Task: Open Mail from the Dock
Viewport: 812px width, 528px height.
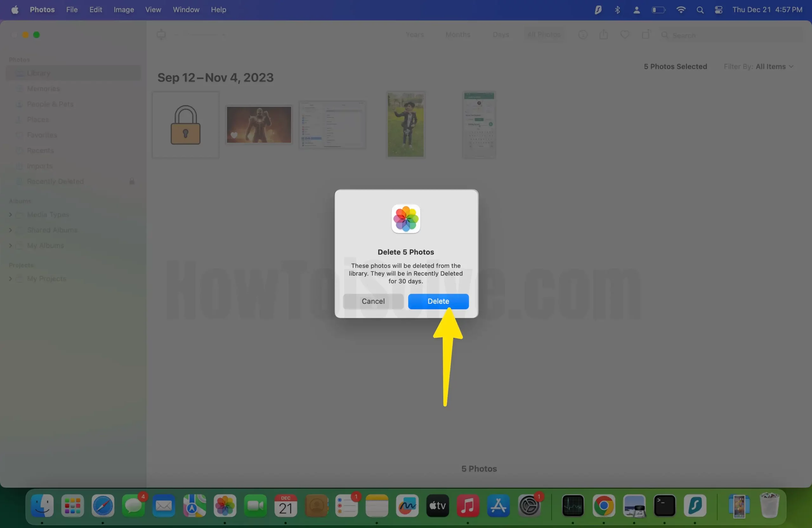Action: (163, 505)
